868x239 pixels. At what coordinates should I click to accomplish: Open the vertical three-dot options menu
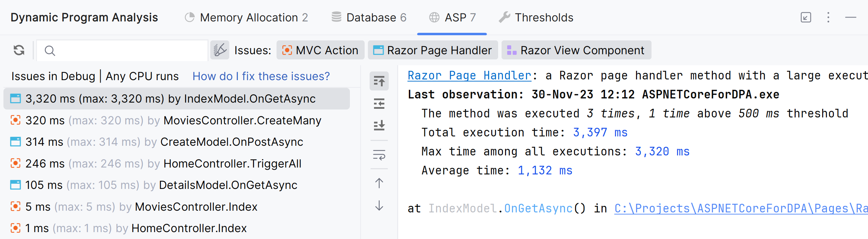click(828, 17)
